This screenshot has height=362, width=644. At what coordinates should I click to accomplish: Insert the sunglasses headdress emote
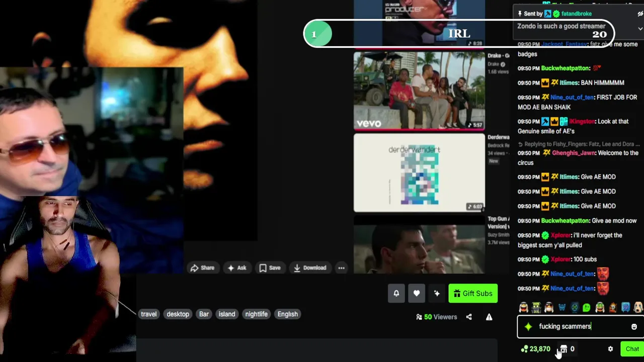click(549, 307)
